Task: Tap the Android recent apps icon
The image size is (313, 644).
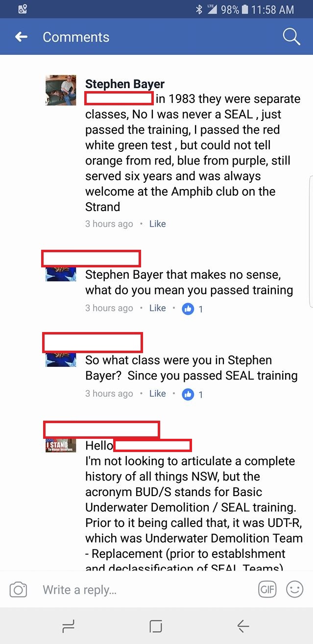Action: point(69,626)
